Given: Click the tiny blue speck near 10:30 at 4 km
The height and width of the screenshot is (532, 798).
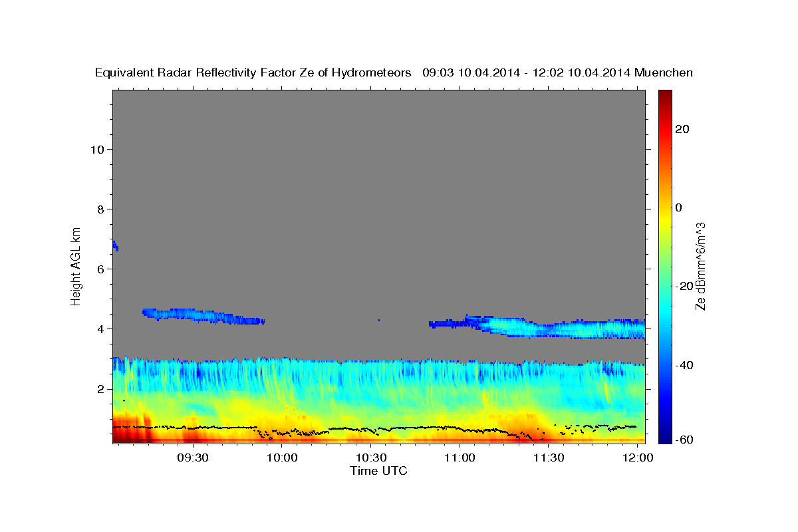Looking at the screenshot, I should [x=379, y=320].
